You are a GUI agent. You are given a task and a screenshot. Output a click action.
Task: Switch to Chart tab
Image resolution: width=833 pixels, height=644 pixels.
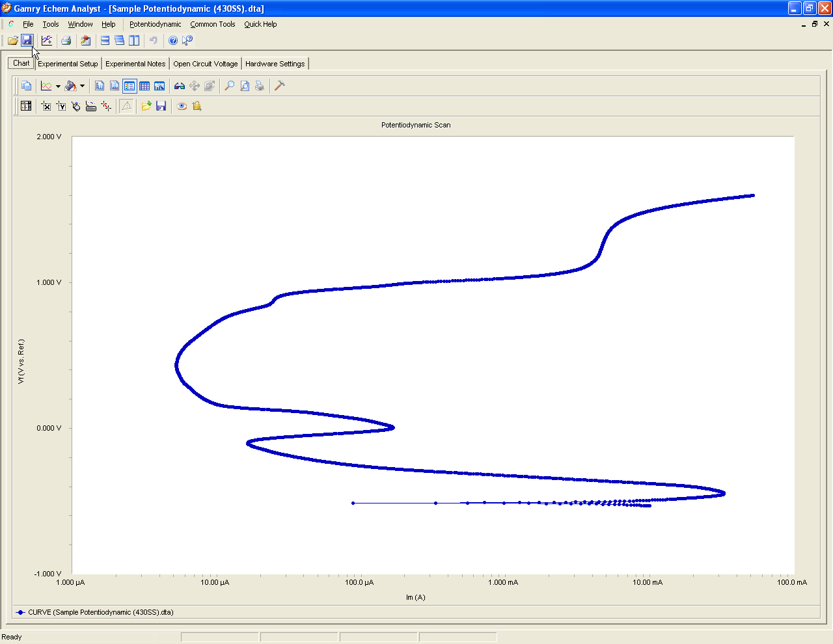coord(21,63)
